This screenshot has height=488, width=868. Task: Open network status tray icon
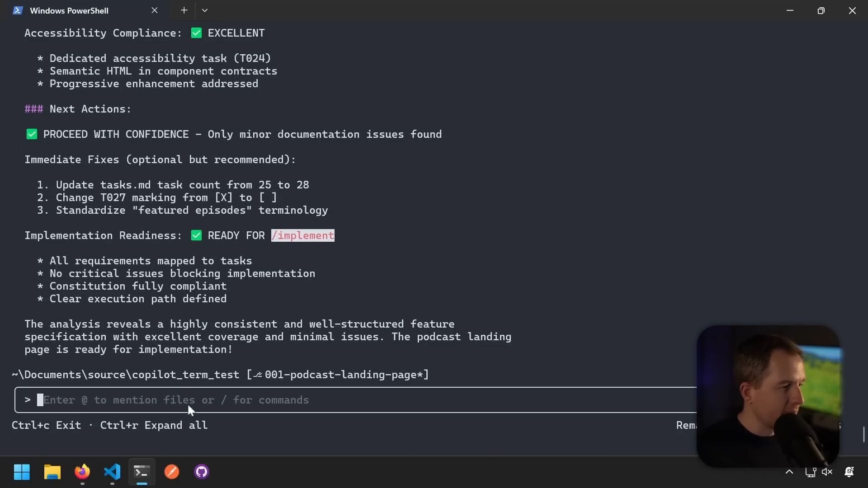pos(810,472)
